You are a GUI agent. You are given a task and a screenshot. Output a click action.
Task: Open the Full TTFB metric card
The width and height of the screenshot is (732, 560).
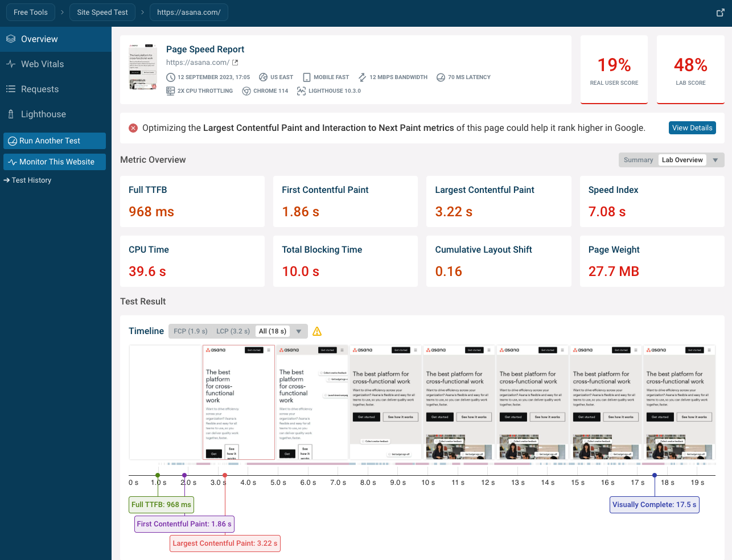coord(192,201)
